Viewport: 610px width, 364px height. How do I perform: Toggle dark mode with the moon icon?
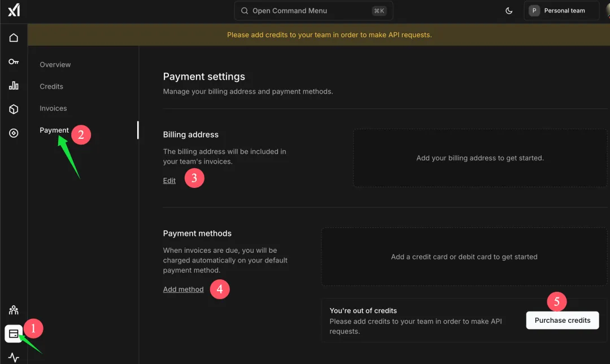509,11
